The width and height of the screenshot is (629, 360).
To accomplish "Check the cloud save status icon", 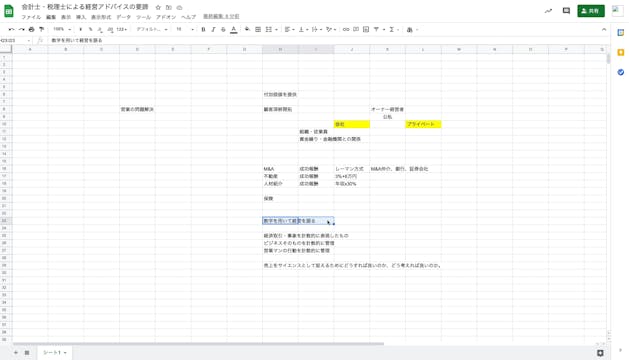I will point(179,7).
